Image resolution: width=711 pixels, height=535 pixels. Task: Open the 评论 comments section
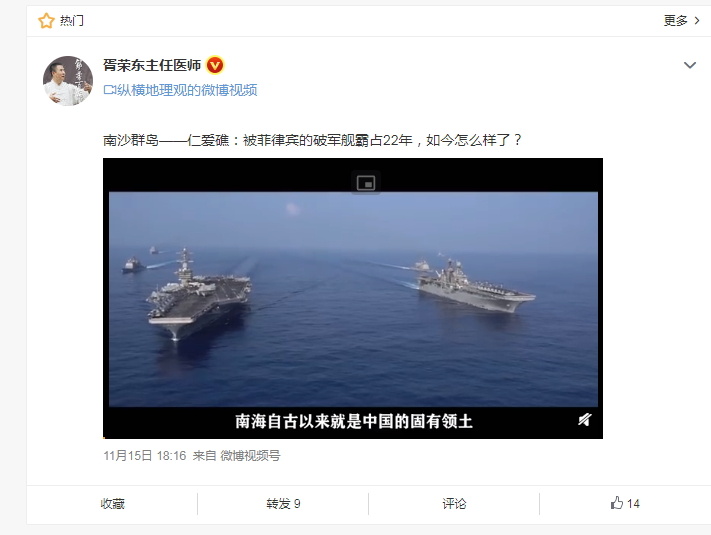pos(454,504)
